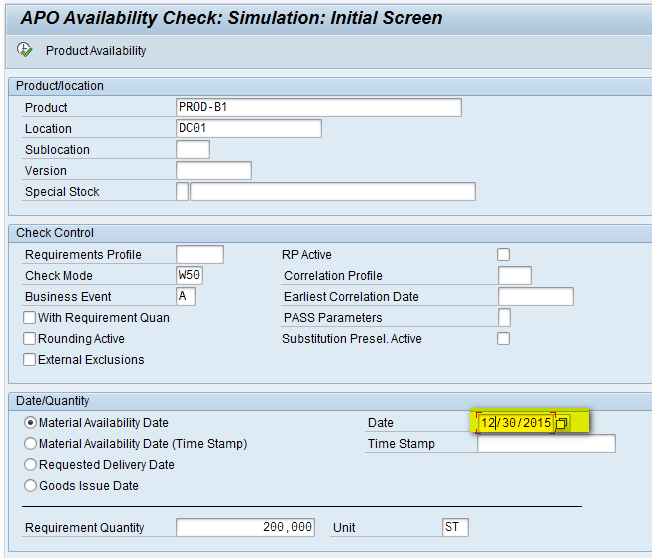
Task: Enable the Rounding Active checkbox
Action: (30, 338)
